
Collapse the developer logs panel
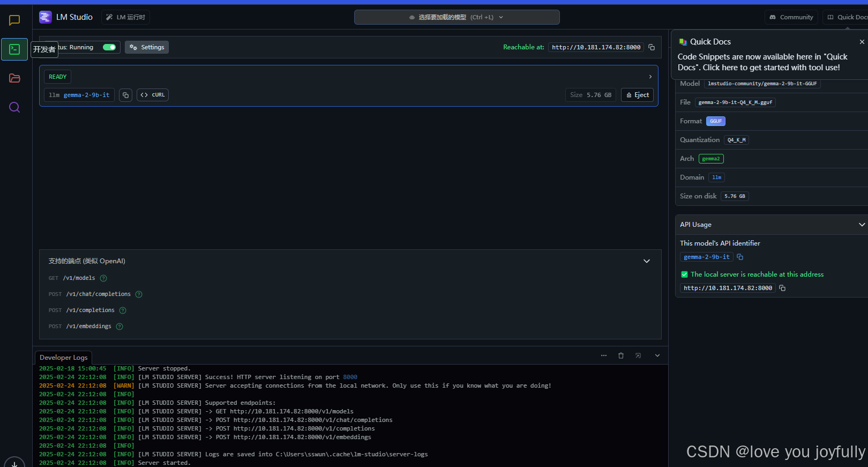[657, 355]
